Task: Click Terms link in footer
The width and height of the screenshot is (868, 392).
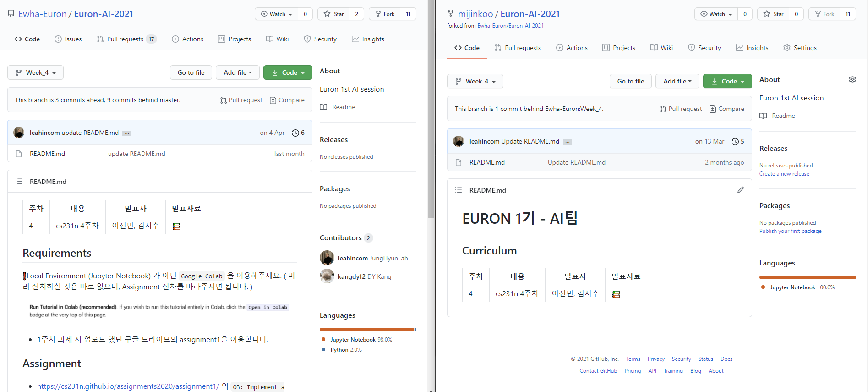Action: [633, 359]
